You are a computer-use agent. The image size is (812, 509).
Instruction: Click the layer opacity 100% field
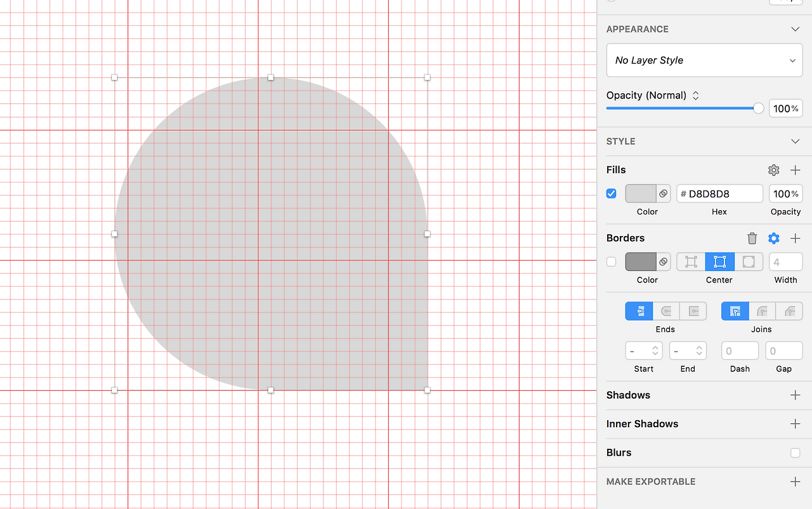(785, 109)
